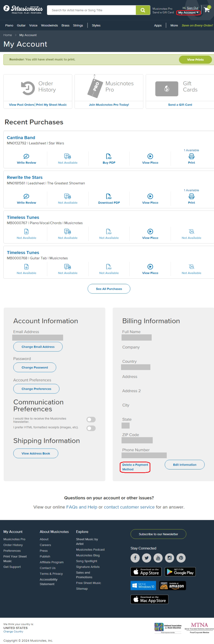This screenshot has height=644, width=214.
Task: Click Send a Gift Card link under Gift Cards
Action: tap(180, 105)
